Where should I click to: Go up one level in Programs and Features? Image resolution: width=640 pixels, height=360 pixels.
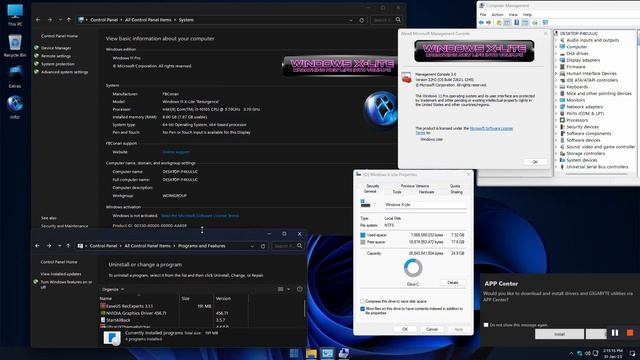(68, 246)
